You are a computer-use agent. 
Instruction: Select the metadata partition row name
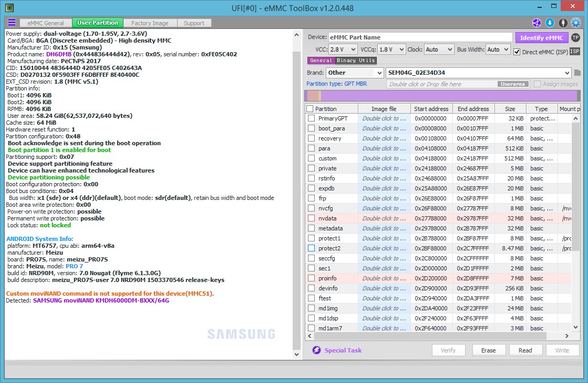(331, 228)
